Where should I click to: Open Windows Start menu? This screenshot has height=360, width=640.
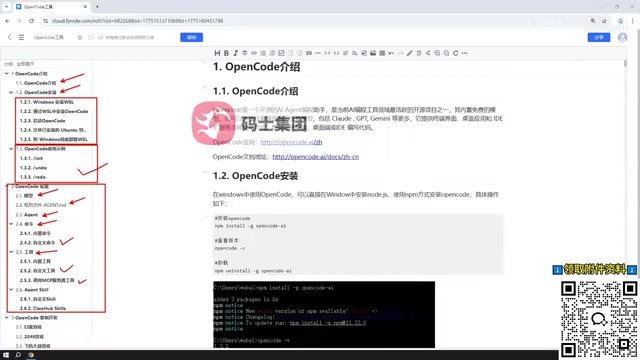click(6, 355)
